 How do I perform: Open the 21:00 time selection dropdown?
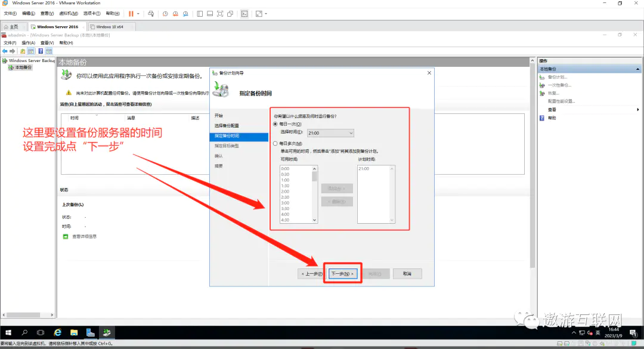[x=351, y=133]
